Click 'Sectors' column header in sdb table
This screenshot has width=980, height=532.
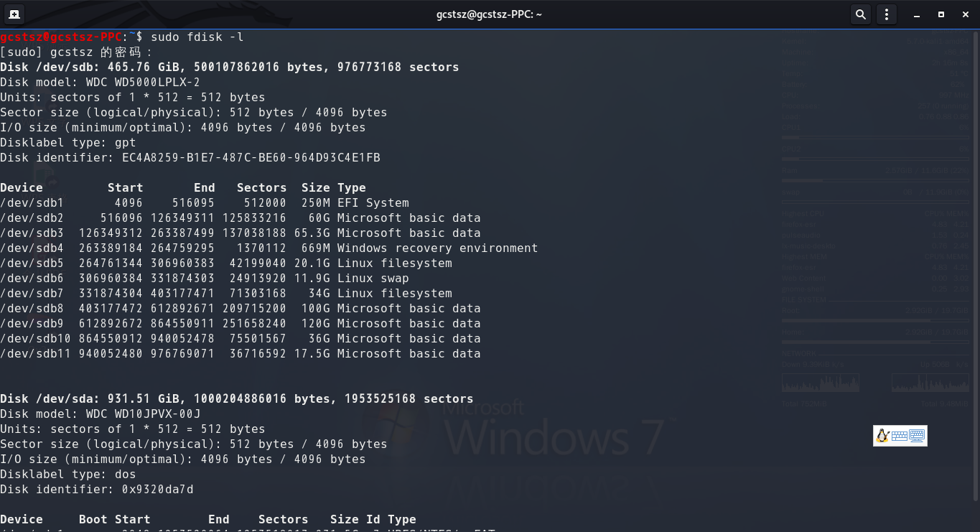[x=262, y=187]
